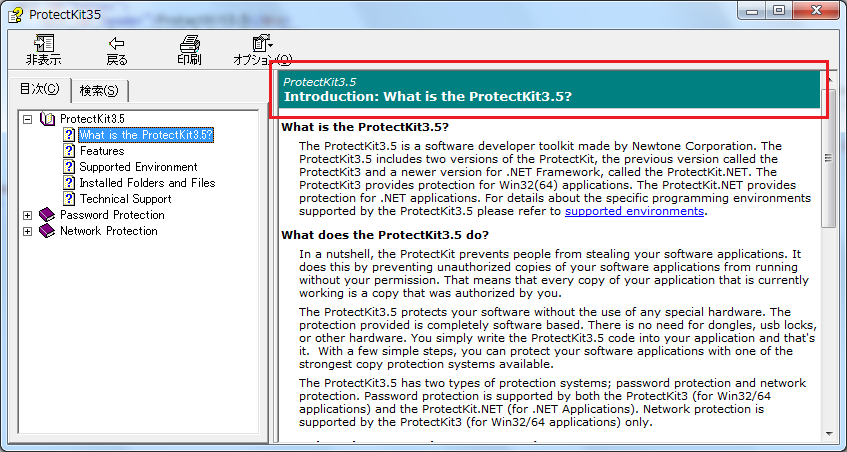
Task: Expand the Network Protection node
Action: click(28, 231)
